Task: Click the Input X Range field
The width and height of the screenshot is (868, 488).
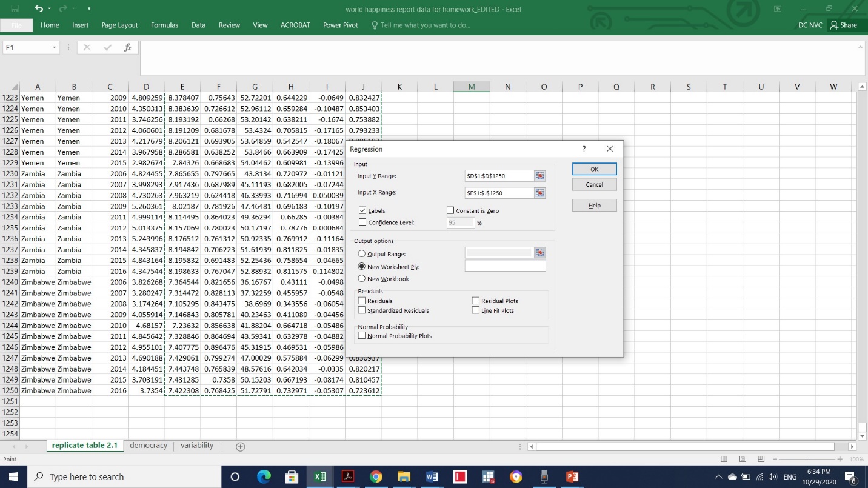Action: click(499, 193)
